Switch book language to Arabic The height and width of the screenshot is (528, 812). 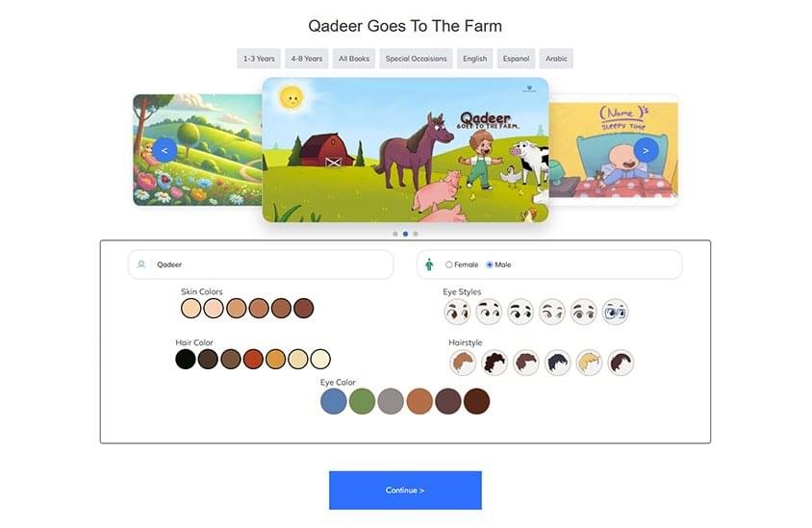point(556,59)
